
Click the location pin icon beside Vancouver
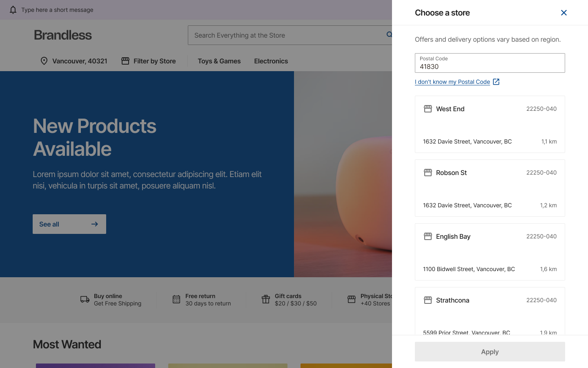(x=44, y=61)
